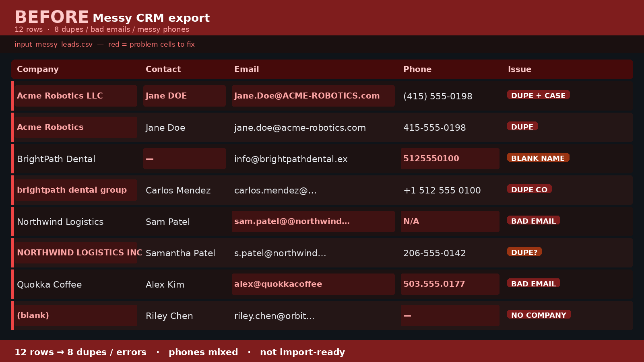
Task: Select the carlos.mendez@... email cell
Action: tap(275, 190)
